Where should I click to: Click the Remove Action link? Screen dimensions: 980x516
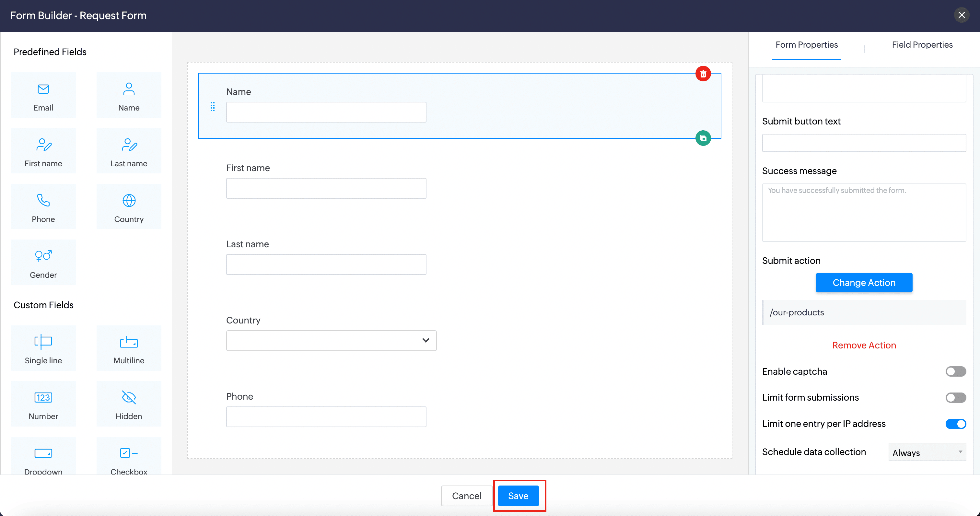tap(864, 345)
